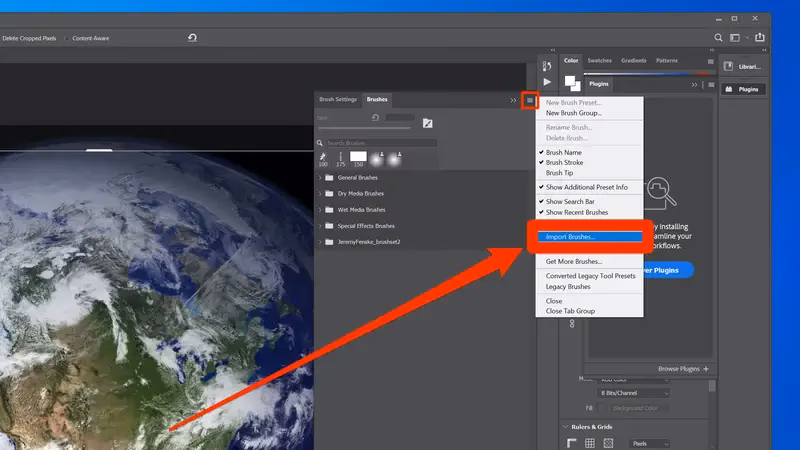Click the Share icon in top bar
This screenshot has width=800, height=450.
coord(761,38)
